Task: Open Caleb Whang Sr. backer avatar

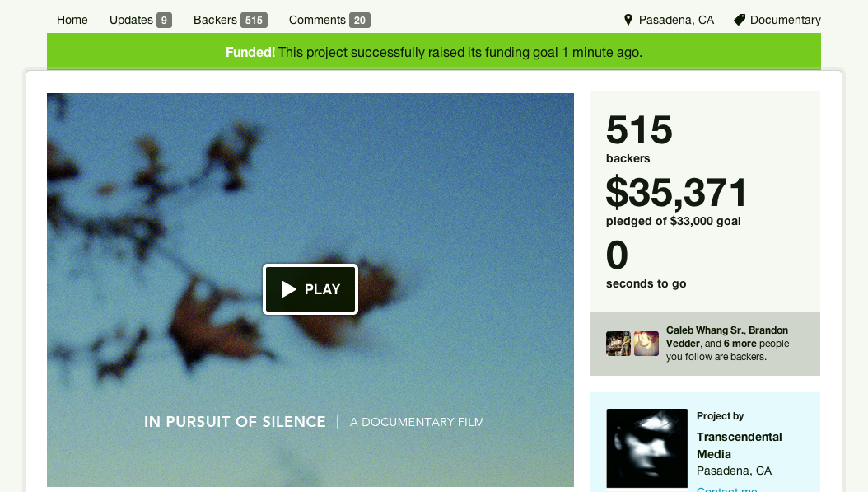Action: pyautogui.click(x=618, y=344)
